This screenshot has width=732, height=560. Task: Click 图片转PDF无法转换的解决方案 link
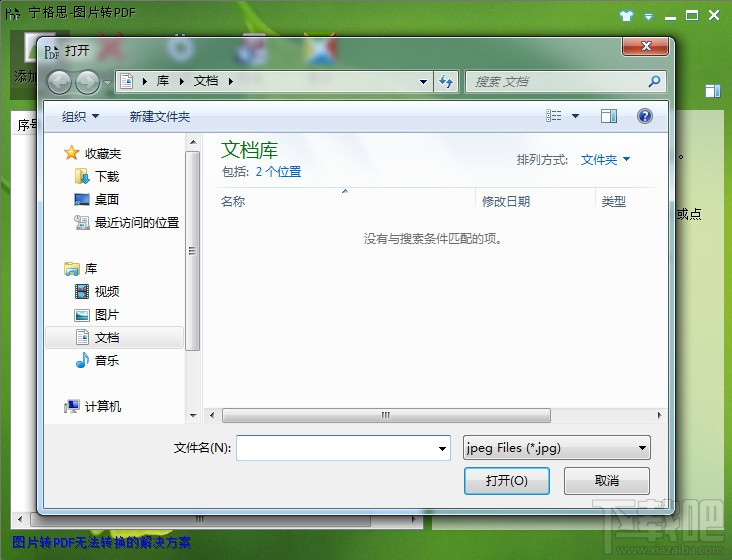click(x=101, y=542)
